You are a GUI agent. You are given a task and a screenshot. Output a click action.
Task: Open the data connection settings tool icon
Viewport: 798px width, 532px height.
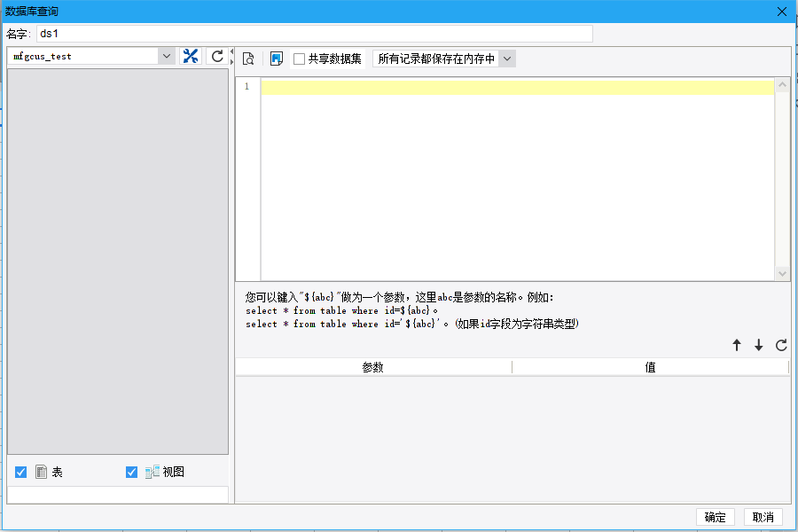[191, 56]
